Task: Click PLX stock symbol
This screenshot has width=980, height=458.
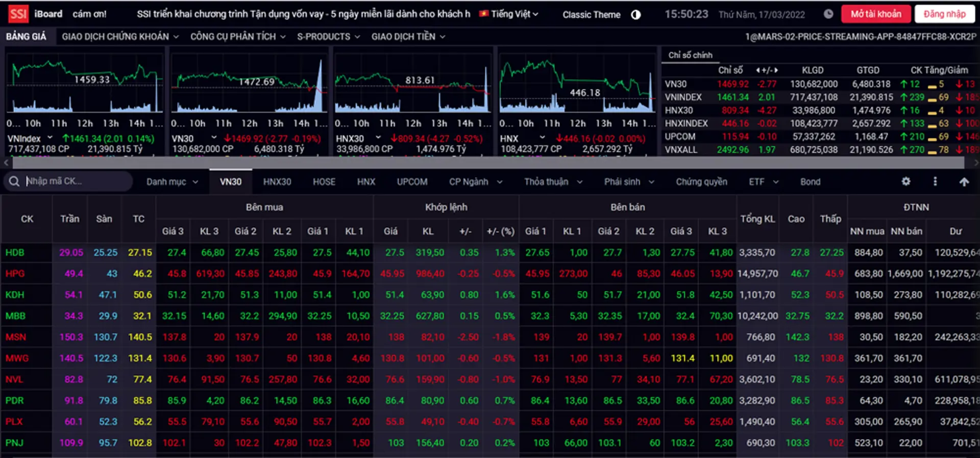Action: (x=14, y=422)
